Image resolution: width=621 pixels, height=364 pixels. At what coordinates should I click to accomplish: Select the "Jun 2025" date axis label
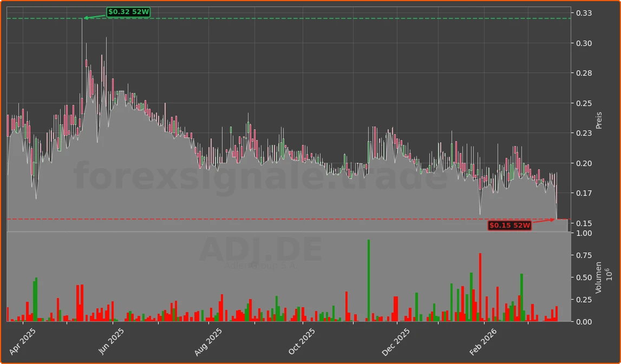click(x=112, y=341)
